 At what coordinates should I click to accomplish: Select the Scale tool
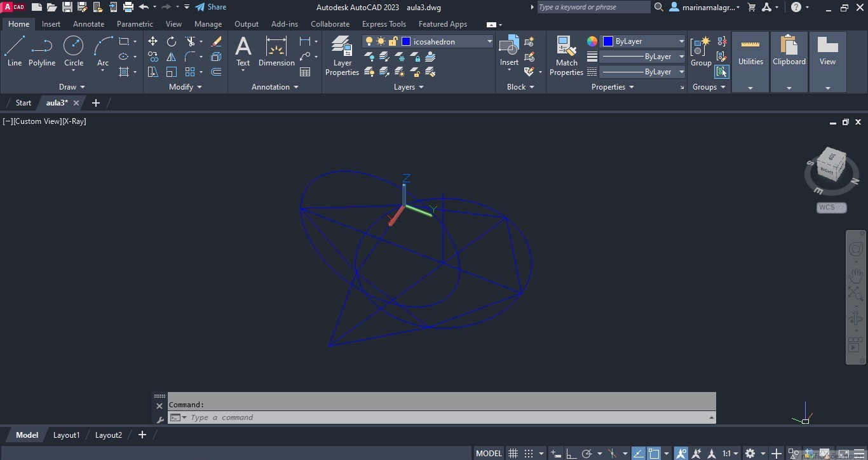[x=172, y=72]
